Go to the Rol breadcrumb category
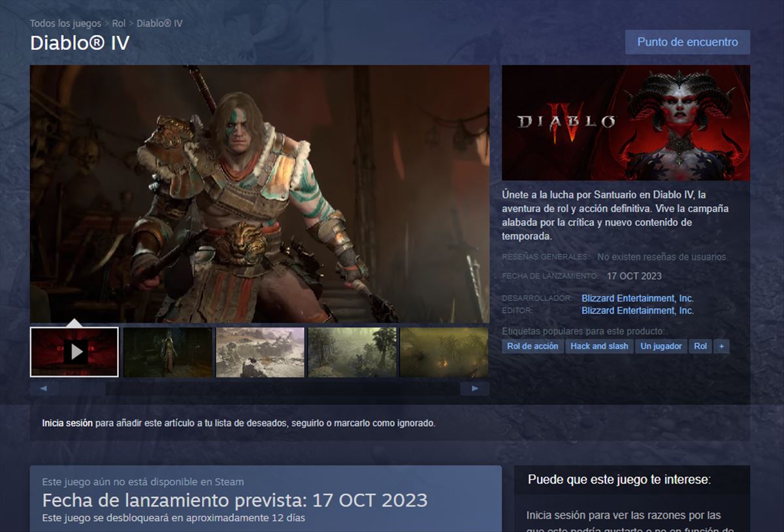Viewport: 784px width, 532px height. click(x=118, y=23)
